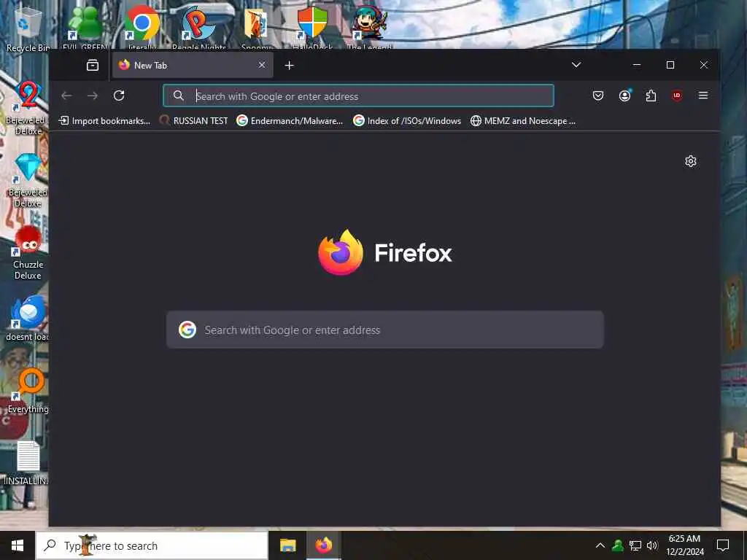Select Thunderbird 'doesnt load' desktop icon

pos(28,318)
